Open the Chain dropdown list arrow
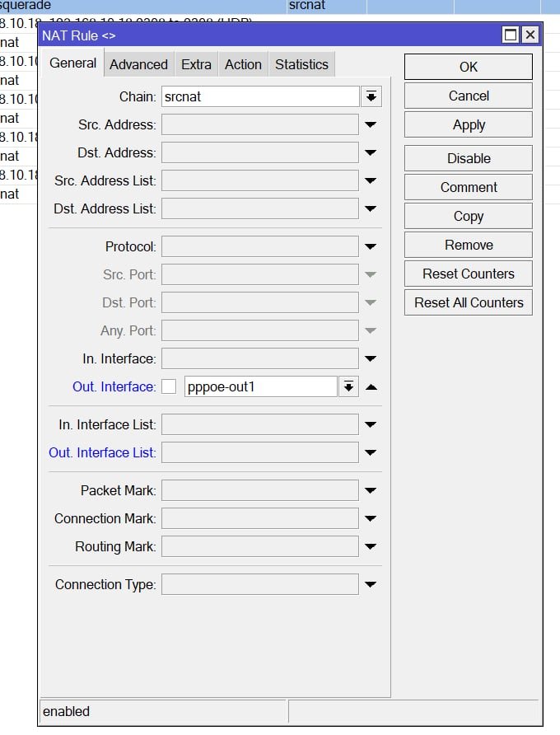The width and height of the screenshot is (560, 735). pos(371,96)
